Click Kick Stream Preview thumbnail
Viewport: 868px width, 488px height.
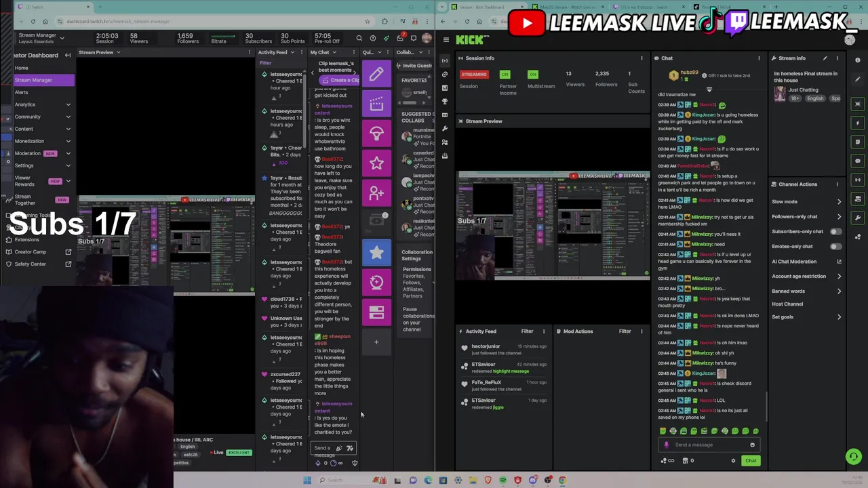point(553,225)
